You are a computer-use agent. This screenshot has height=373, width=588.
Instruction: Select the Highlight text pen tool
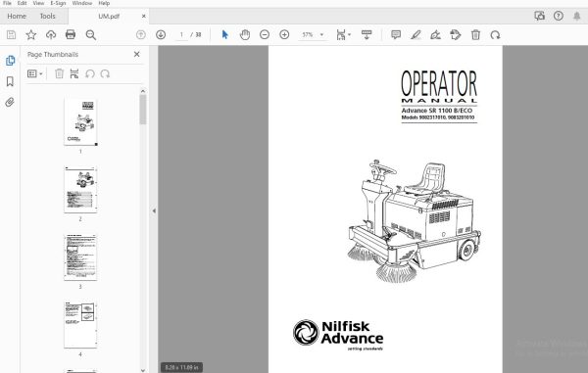click(416, 35)
